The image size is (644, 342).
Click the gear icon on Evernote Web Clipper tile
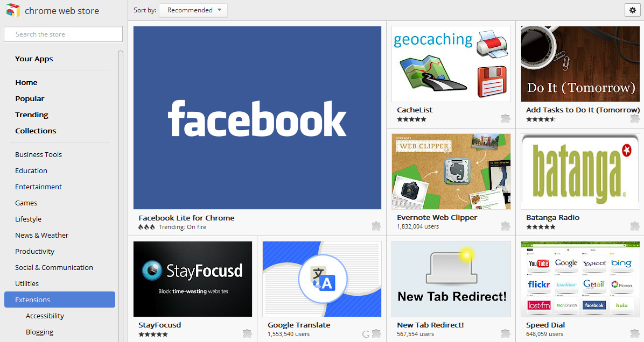pyautogui.click(x=505, y=226)
